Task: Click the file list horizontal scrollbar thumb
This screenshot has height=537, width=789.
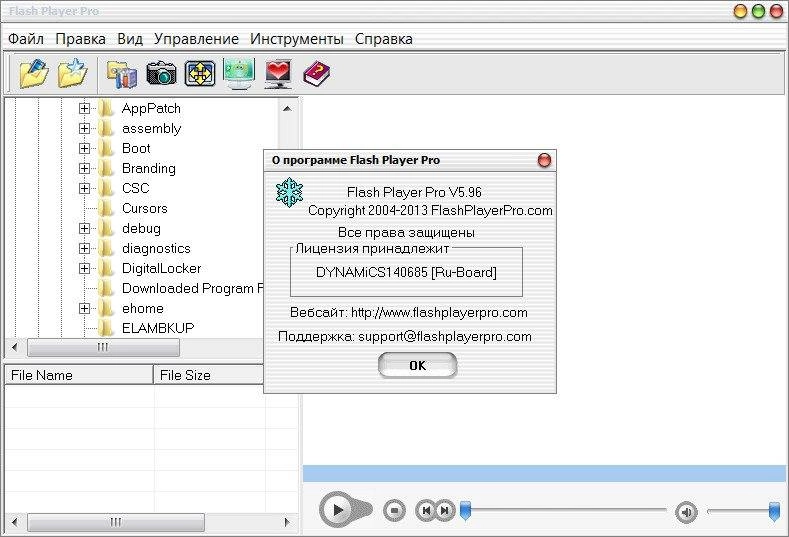Action: tap(116, 522)
